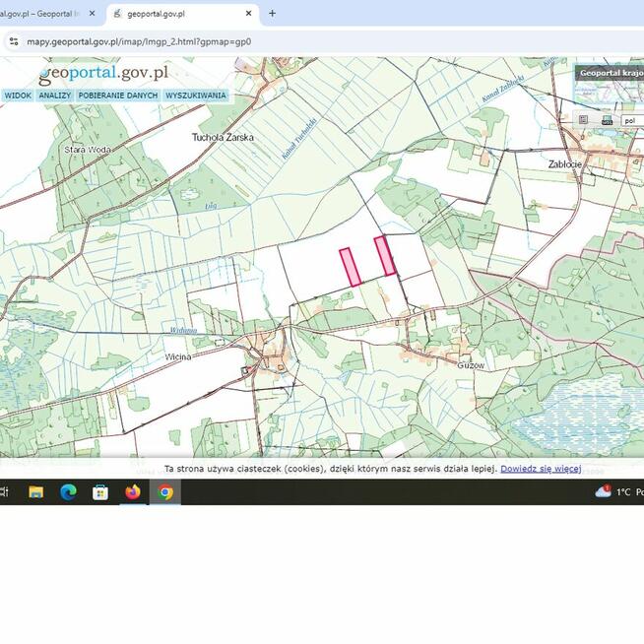Screen dimensions: 644x644
Task: Click the map search field containing 'pol'
Action: (631, 120)
